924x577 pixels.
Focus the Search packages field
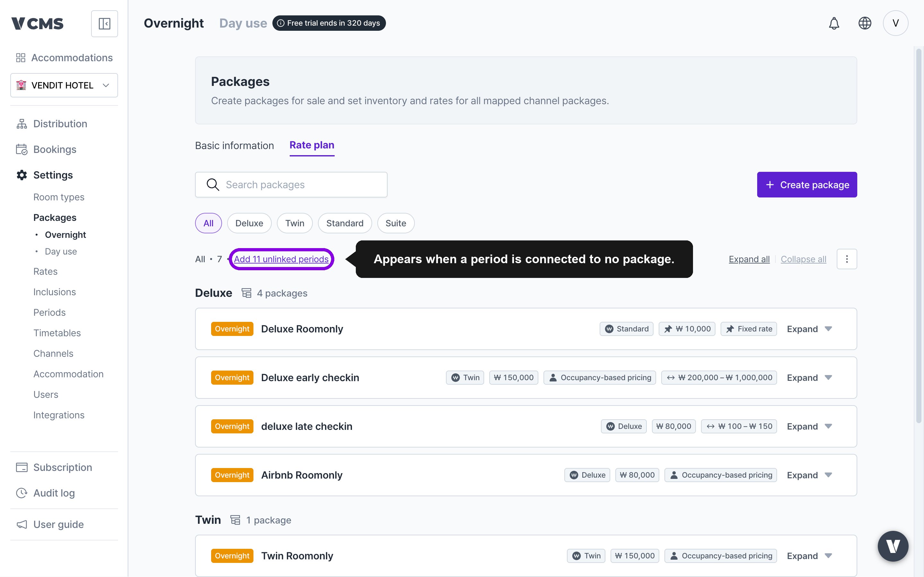pyautogui.click(x=291, y=185)
